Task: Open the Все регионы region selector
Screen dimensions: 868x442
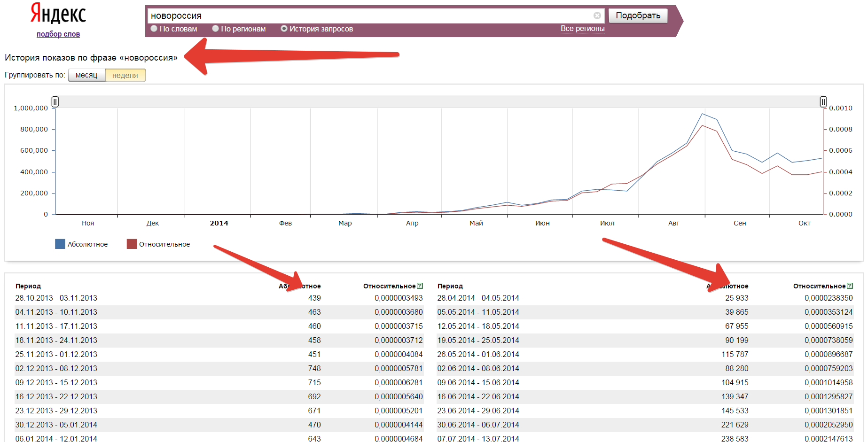Action: point(582,29)
